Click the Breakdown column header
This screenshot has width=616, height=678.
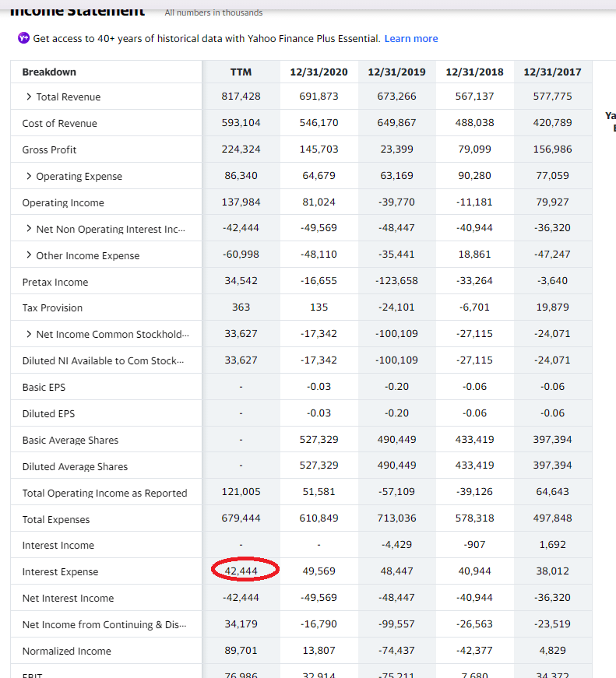point(49,72)
